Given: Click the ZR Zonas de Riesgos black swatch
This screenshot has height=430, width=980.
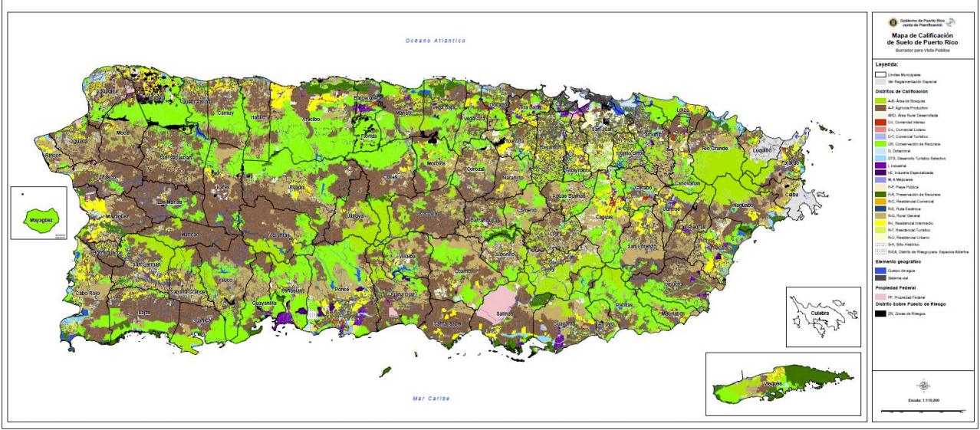Looking at the screenshot, I should pos(880,313).
